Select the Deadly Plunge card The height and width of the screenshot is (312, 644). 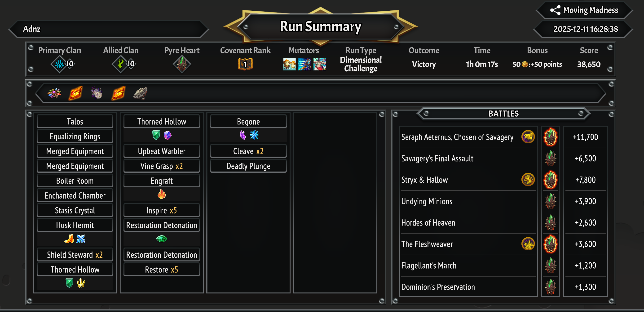tap(248, 166)
